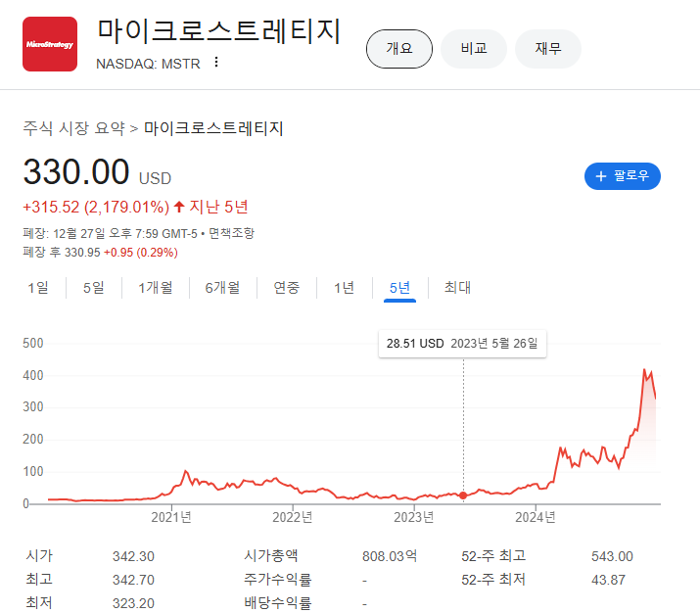Click the 52-주 최고 value 543.00
The width and height of the screenshot is (700, 613).
tap(612, 556)
